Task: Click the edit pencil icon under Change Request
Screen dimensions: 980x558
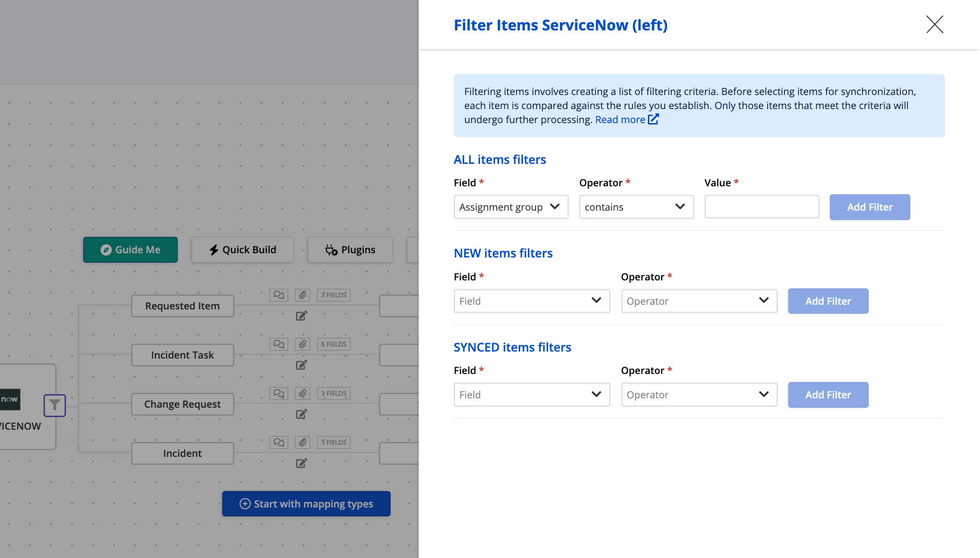Action: [302, 414]
